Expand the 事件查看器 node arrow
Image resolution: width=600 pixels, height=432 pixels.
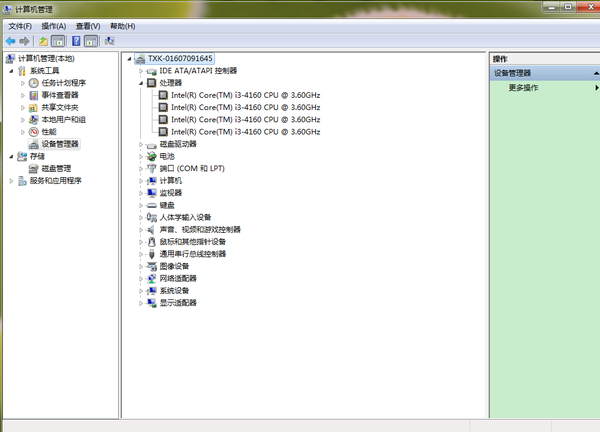(23, 95)
